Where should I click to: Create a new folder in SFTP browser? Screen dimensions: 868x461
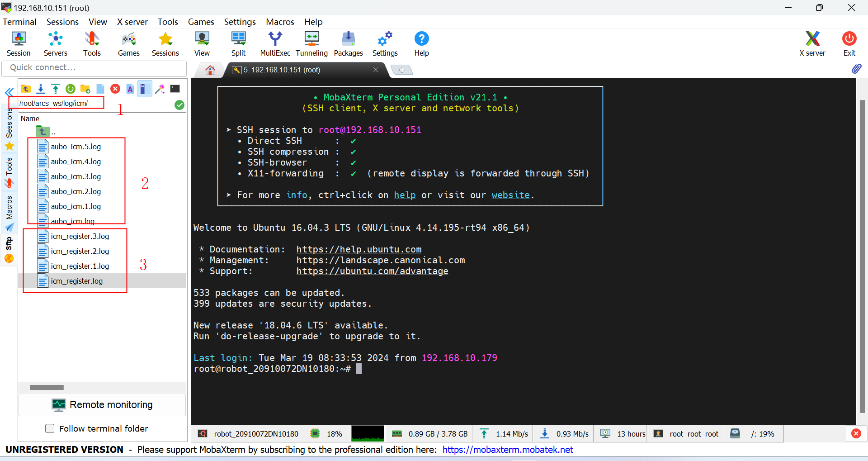pos(85,89)
